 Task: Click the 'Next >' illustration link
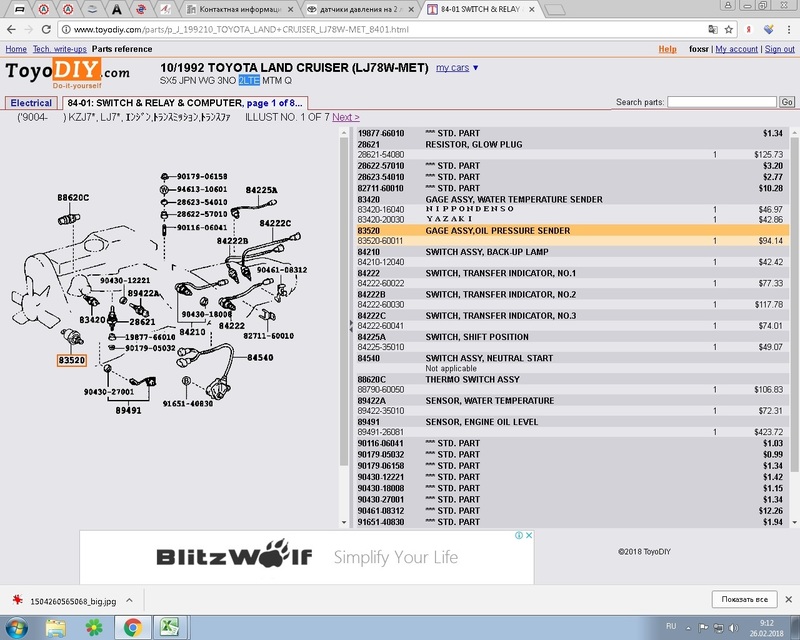click(345, 117)
